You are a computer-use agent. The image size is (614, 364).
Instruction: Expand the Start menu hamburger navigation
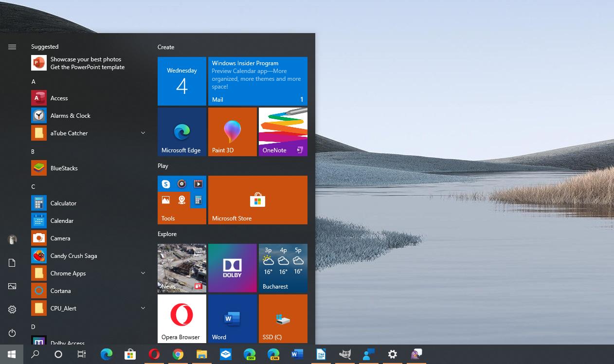[x=12, y=47]
